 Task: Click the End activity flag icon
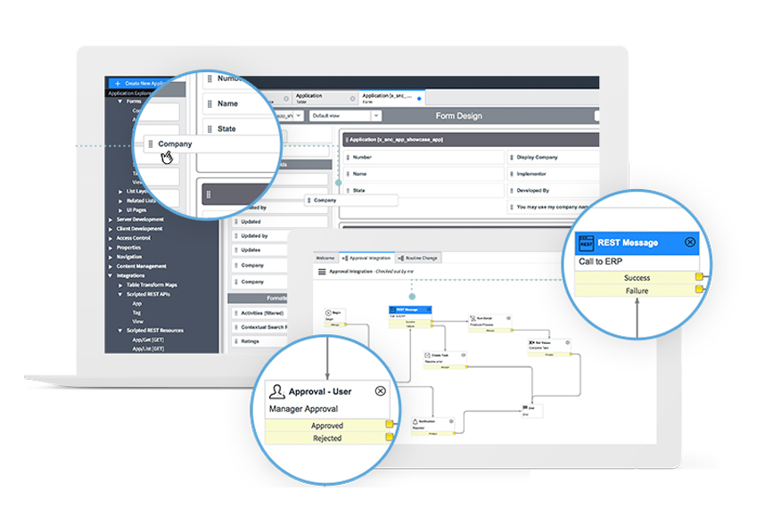tap(525, 407)
